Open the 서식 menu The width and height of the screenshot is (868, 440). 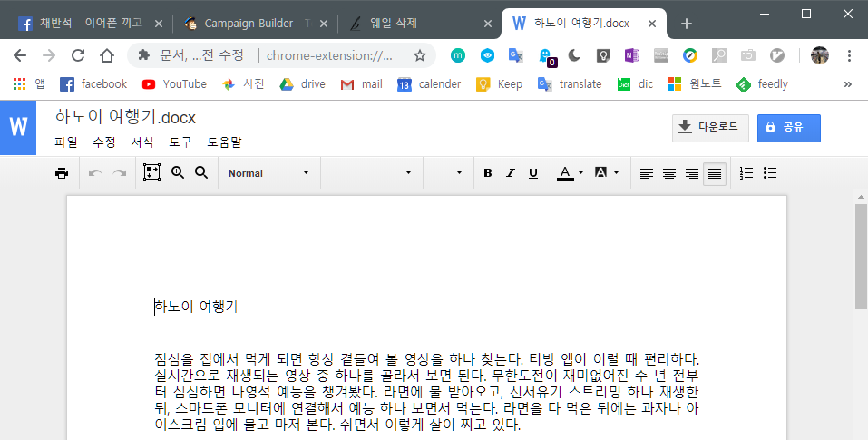[x=141, y=142]
